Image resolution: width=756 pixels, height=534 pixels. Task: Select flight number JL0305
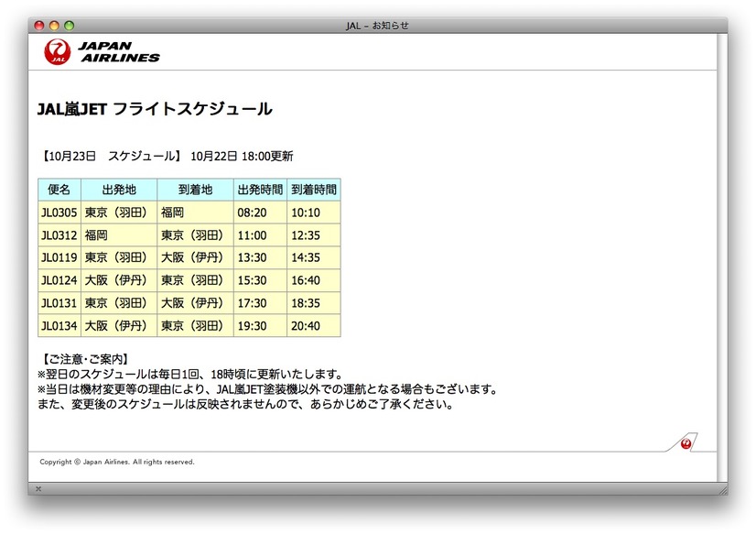59,213
